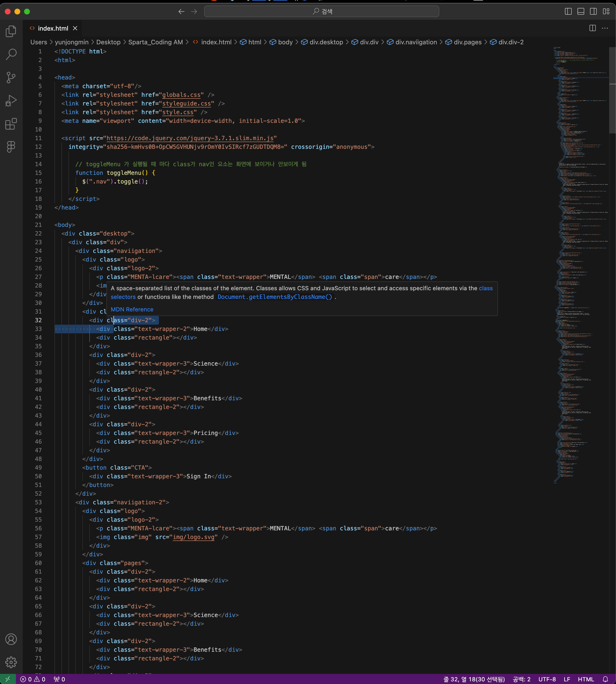Follow the MDN Reference link in hover
The image size is (616, 684).
132,309
